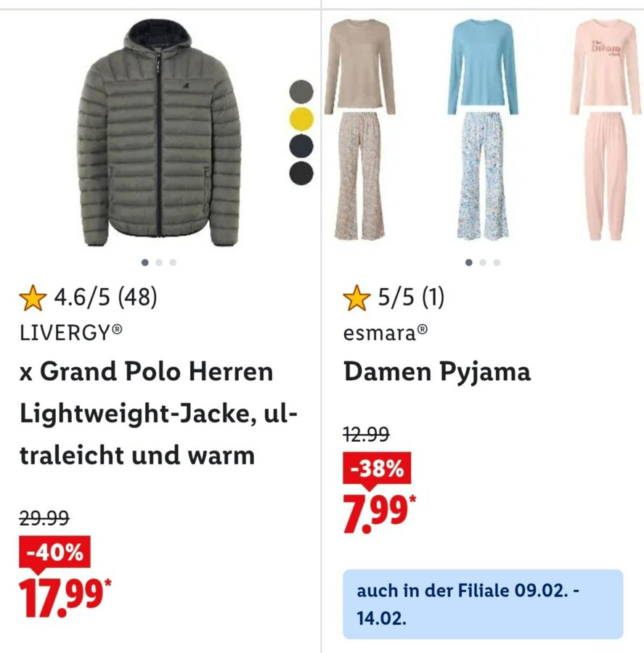Click the star rating icon for jacket
The width and height of the screenshot is (644, 653).
[33, 297]
